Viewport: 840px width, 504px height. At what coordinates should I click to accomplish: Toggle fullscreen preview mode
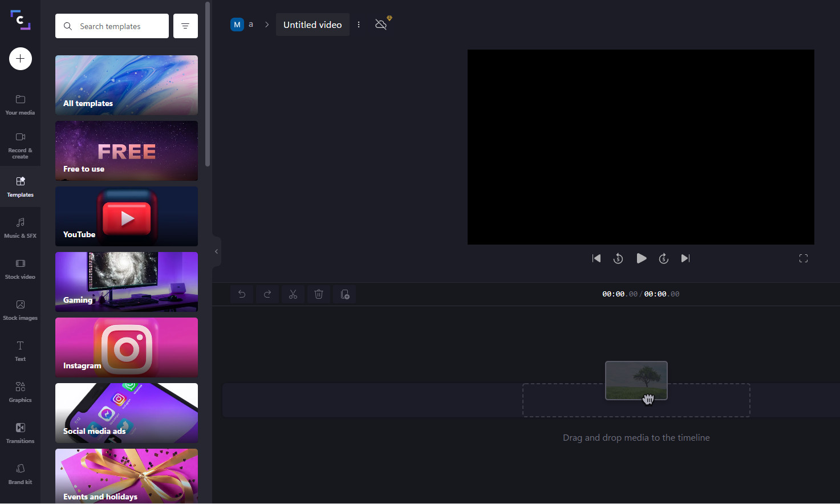pos(804,258)
